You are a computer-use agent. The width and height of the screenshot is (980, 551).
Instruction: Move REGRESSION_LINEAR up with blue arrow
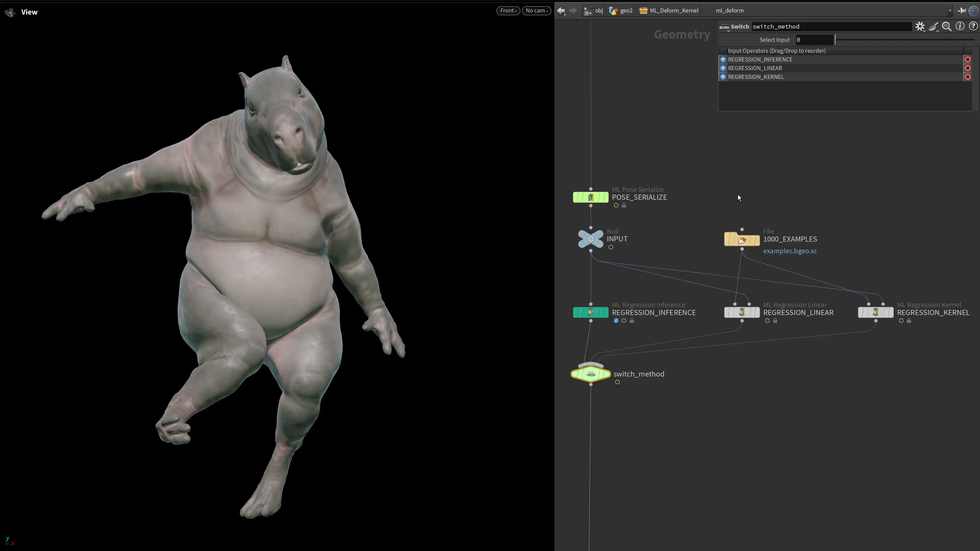coord(723,68)
